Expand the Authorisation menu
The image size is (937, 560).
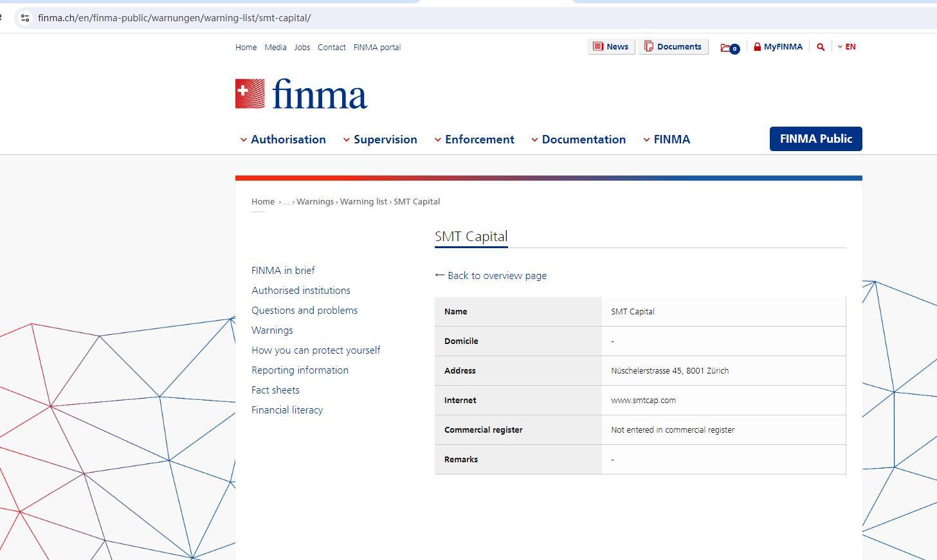tap(283, 140)
